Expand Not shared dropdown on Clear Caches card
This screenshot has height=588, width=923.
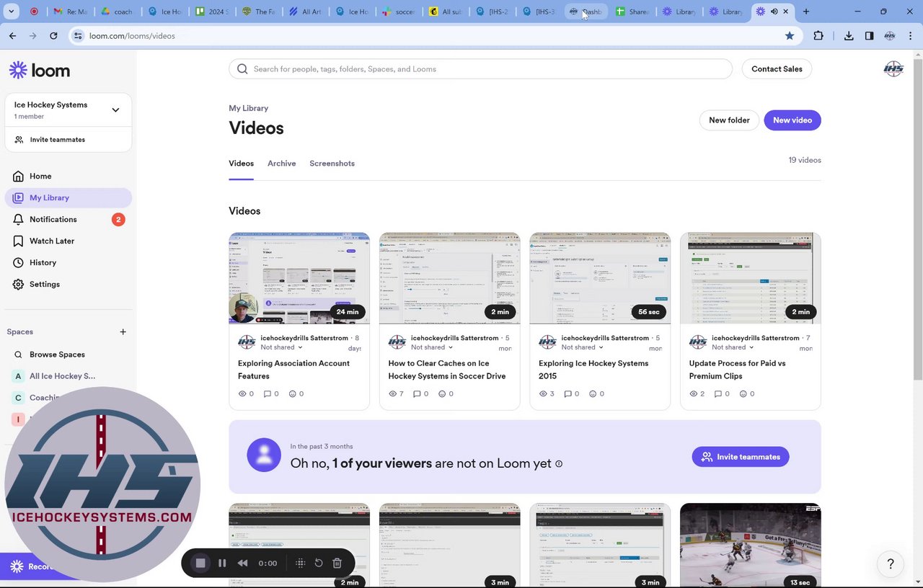point(432,347)
